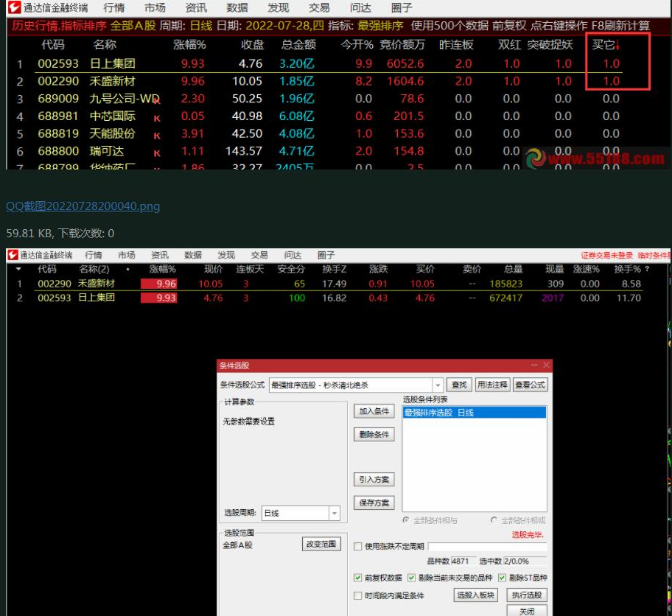Open 行情 menu in the lower window
The width and height of the screenshot is (672, 616).
pyautogui.click(x=94, y=255)
